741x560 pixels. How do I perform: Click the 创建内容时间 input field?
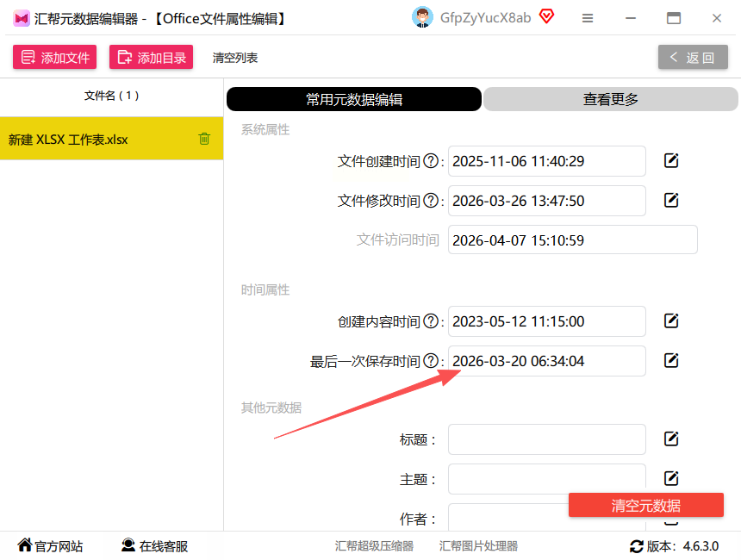click(547, 321)
